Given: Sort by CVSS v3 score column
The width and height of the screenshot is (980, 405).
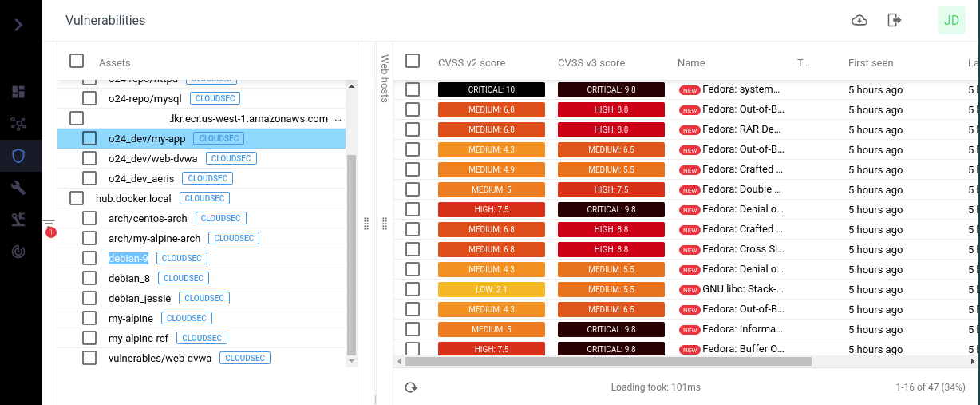Looking at the screenshot, I should coord(591,63).
